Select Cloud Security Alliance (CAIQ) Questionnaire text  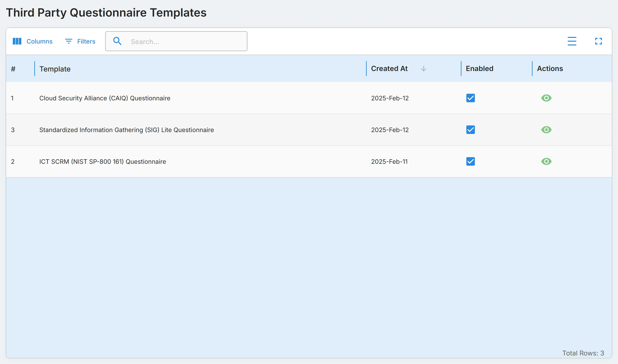click(105, 98)
